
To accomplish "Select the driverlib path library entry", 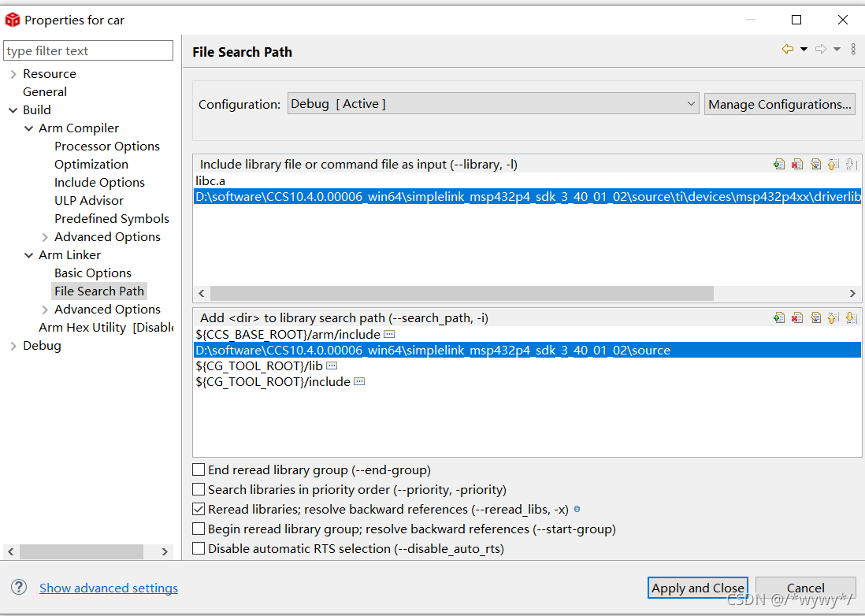I will coord(527,196).
